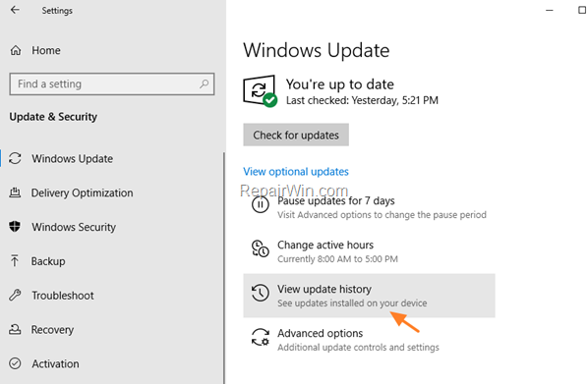
Task: Click the "Update & Security" heading
Action: pos(53,117)
